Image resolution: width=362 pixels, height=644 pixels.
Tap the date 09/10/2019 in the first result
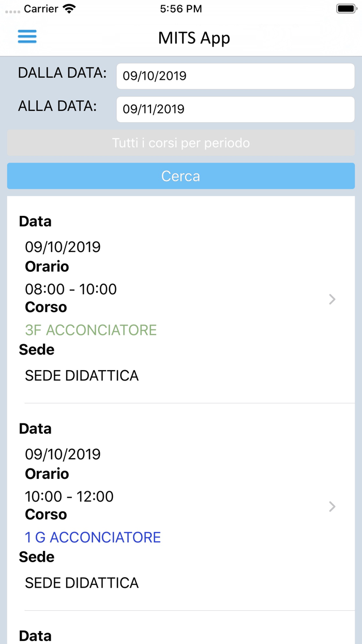63,246
